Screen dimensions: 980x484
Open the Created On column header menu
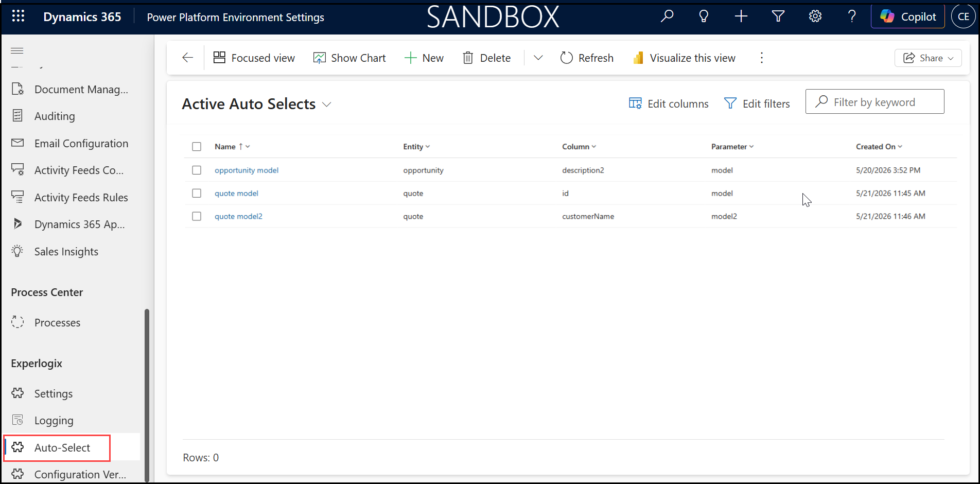pos(879,147)
